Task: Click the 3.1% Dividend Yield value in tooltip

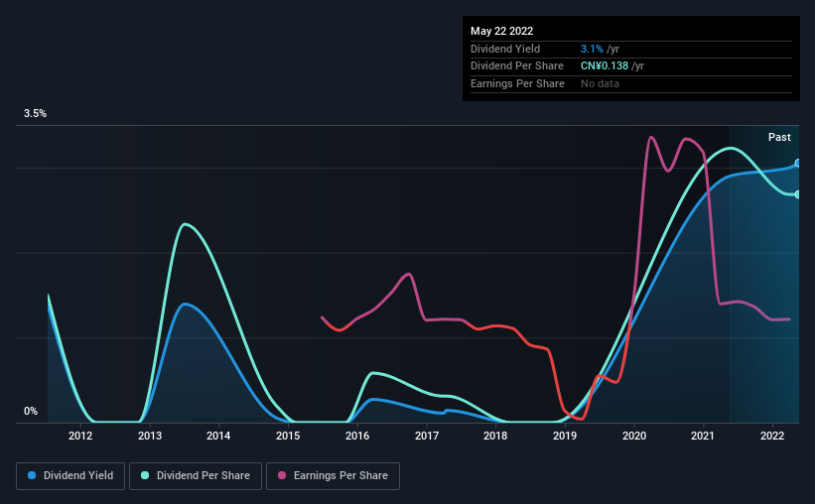Action: tap(592, 49)
